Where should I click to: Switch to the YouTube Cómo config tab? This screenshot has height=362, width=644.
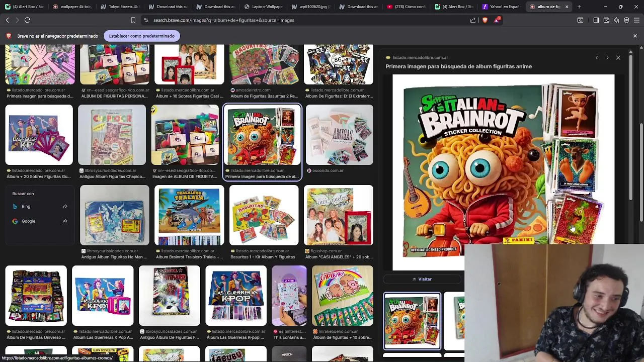tap(406, 7)
